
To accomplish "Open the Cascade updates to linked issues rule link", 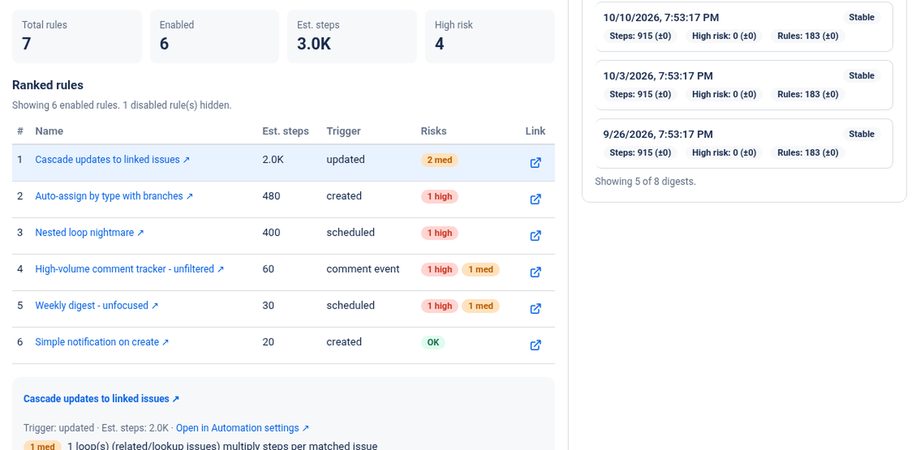I will coord(112,160).
